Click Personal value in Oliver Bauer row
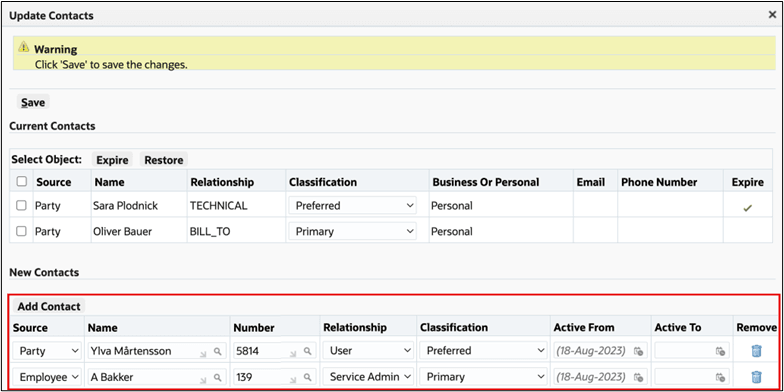Screen dimensions: 784x392 point(452,232)
